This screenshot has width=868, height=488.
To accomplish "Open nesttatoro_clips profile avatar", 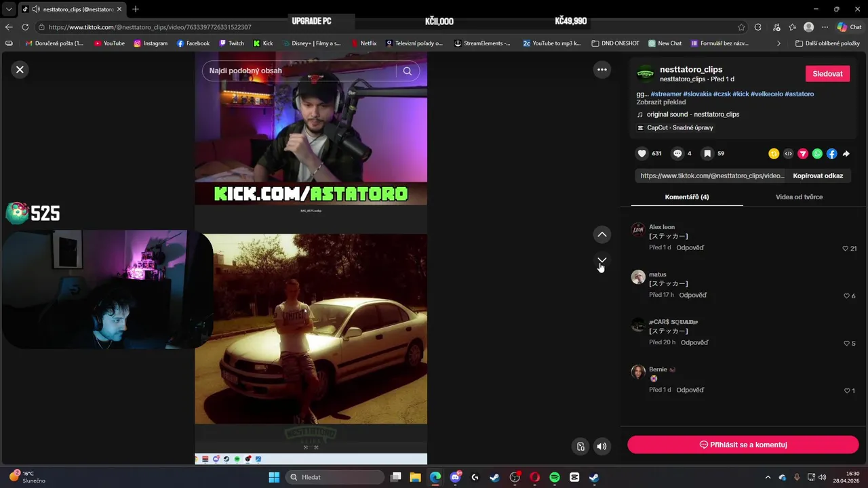I will [x=646, y=74].
